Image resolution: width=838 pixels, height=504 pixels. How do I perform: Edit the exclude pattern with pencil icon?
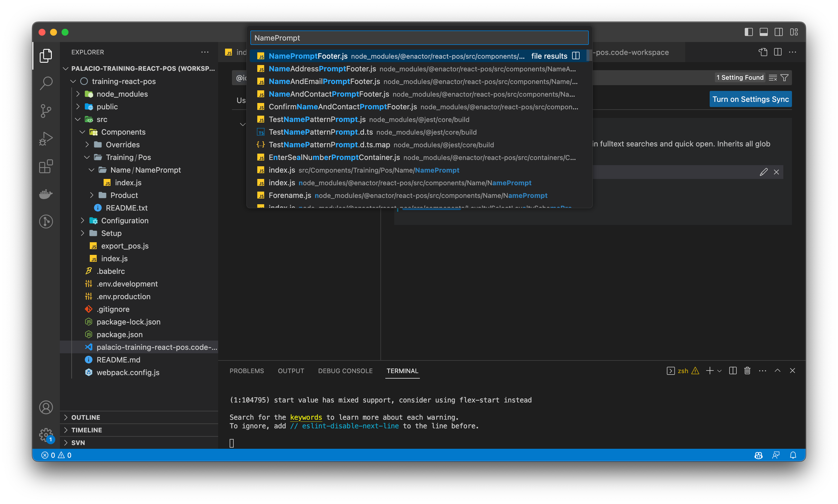pos(763,172)
